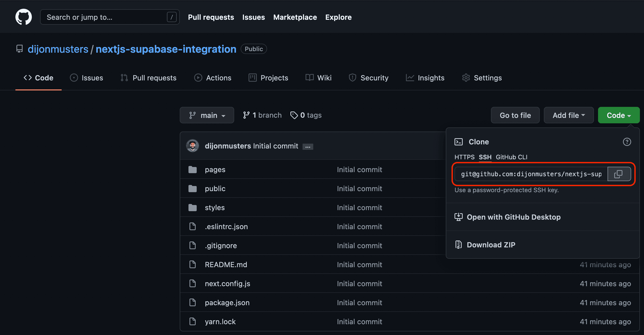Viewport: 644px width, 335px height.
Task: Click the Actions tab icon
Action: (x=197, y=78)
